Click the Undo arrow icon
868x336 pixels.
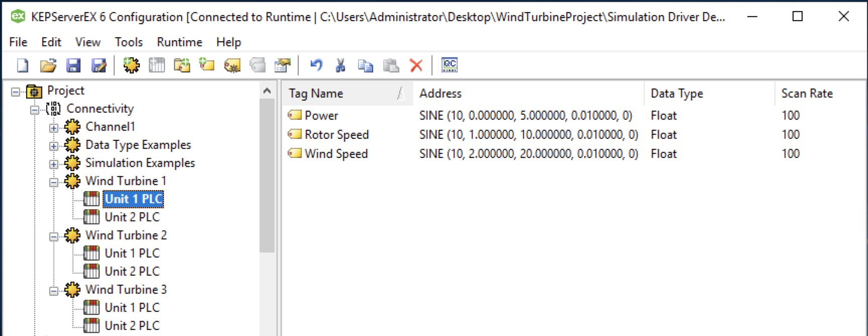click(x=316, y=65)
